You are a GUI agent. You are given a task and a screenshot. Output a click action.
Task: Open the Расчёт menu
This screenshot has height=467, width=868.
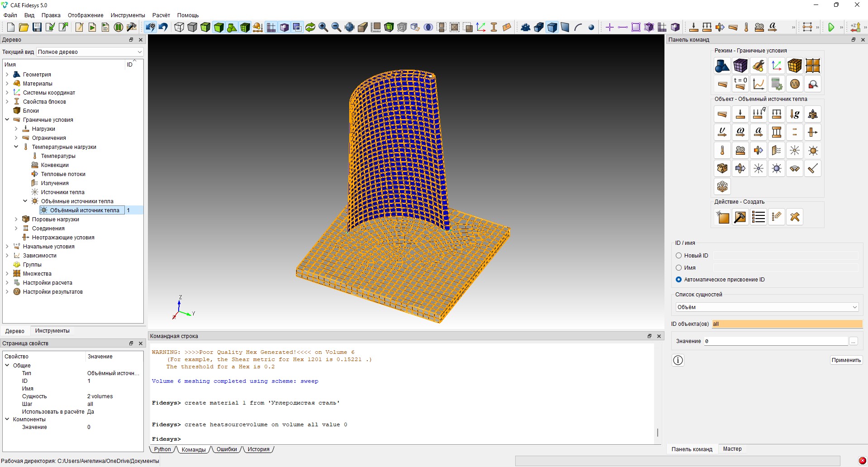(161, 15)
